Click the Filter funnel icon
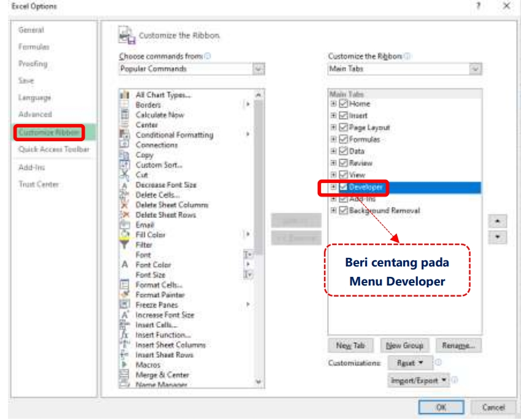This screenshot has width=521, height=420. pyautogui.click(x=125, y=245)
